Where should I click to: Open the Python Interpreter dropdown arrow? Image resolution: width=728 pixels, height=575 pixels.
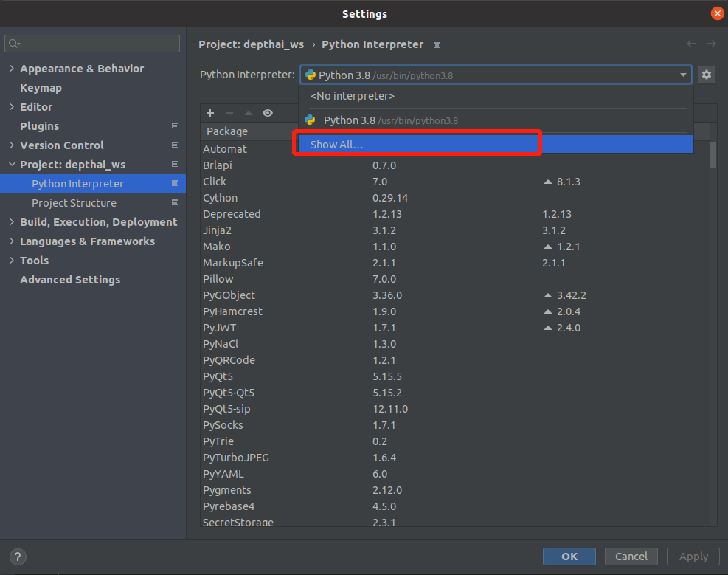[x=683, y=75]
